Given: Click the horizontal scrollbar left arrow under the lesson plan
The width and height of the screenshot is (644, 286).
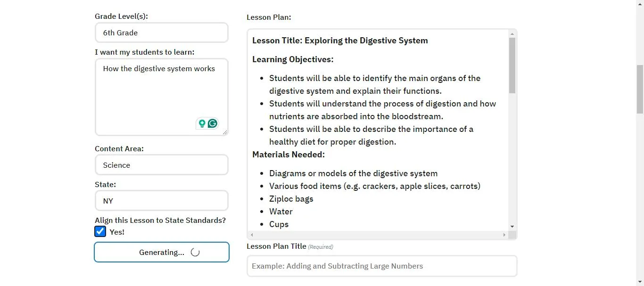Looking at the screenshot, I should coord(251,235).
